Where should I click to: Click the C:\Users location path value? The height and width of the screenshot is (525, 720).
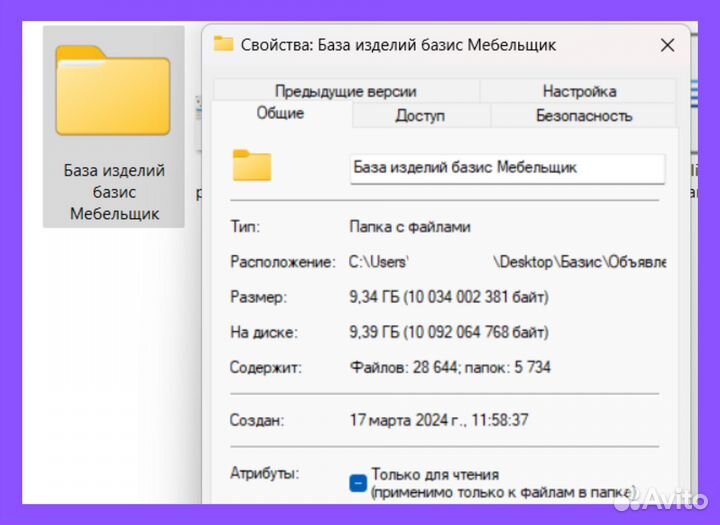tap(507, 262)
